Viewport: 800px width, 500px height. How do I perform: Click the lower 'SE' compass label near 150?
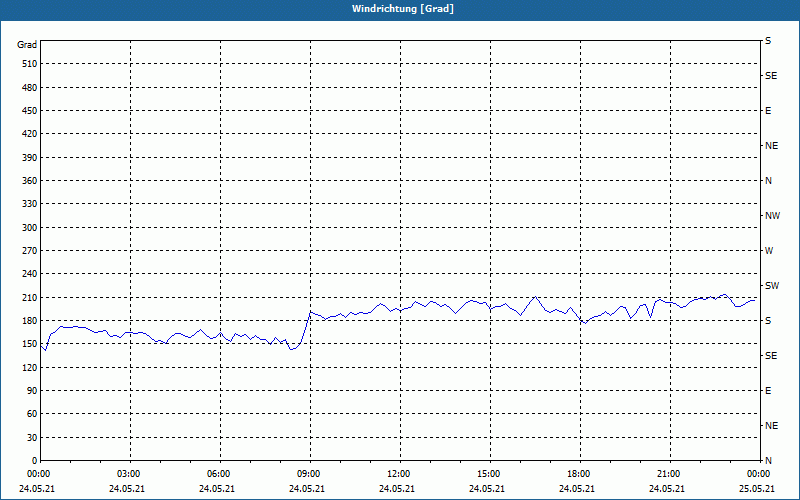pyautogui.click(x=771, y=356)
